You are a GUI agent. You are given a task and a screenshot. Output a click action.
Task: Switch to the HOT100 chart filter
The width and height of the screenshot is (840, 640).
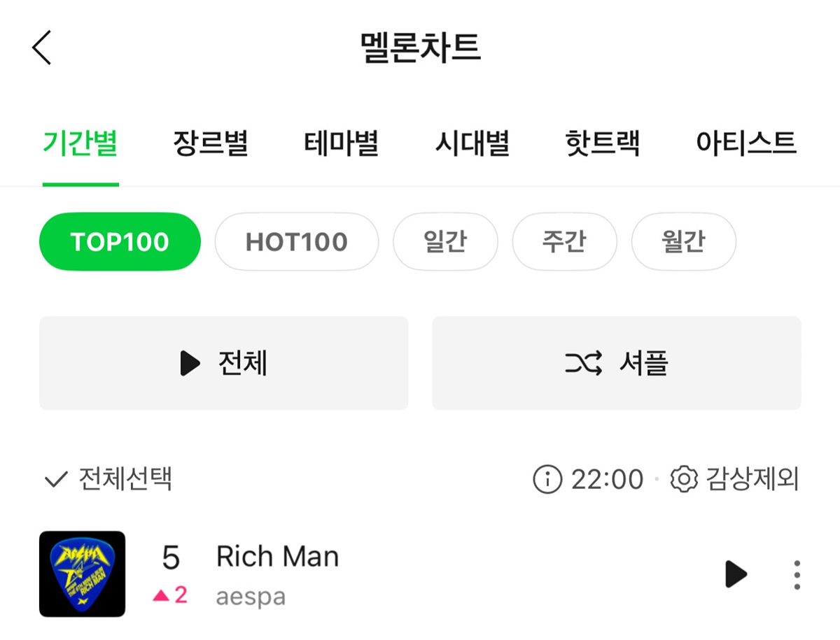pos(296,242)
